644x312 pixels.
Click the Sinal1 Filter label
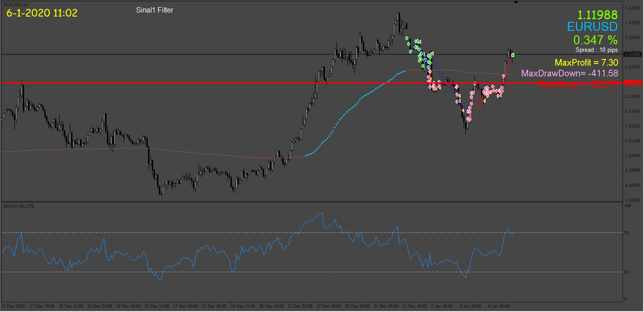pos(154,10)
